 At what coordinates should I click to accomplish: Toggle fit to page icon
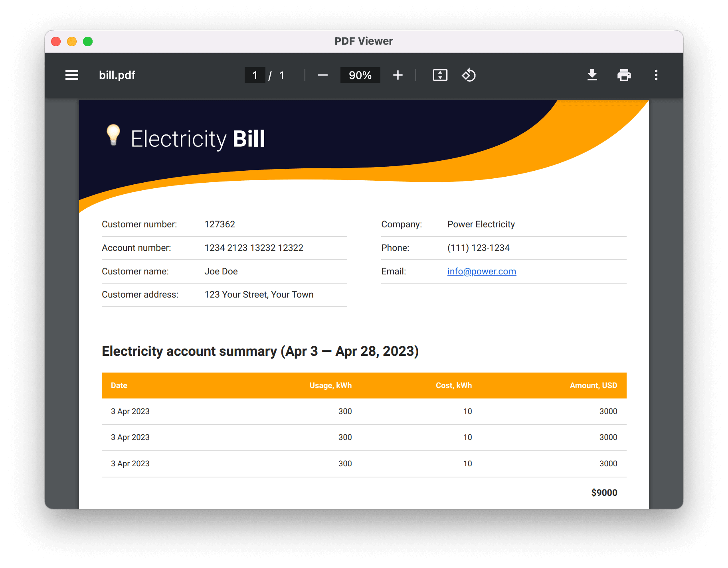(x=440, y=75)
